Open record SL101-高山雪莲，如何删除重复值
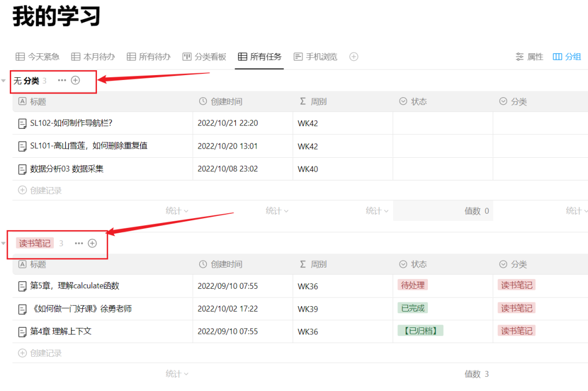This screenshot has width=588, height=391. 89,146
